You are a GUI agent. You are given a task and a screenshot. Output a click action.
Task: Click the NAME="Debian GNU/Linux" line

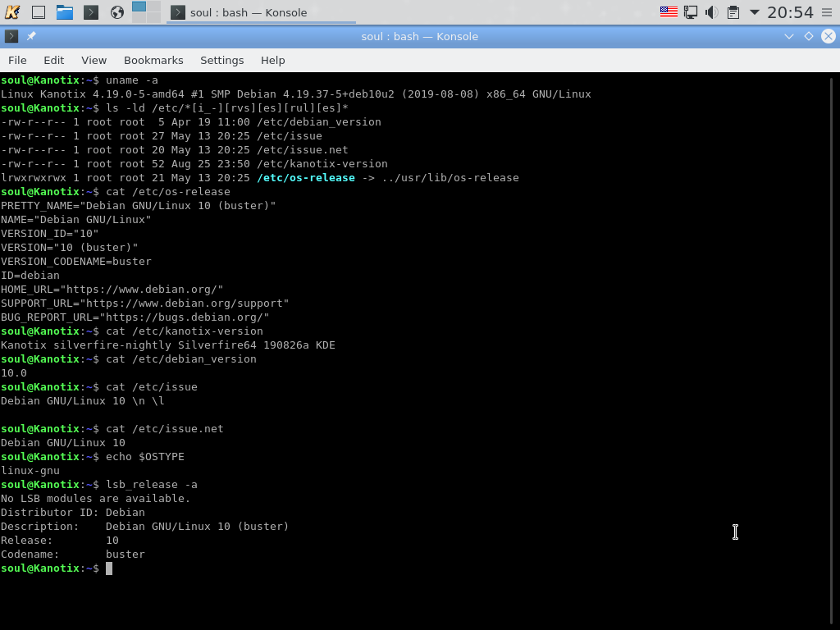[75, 220]
